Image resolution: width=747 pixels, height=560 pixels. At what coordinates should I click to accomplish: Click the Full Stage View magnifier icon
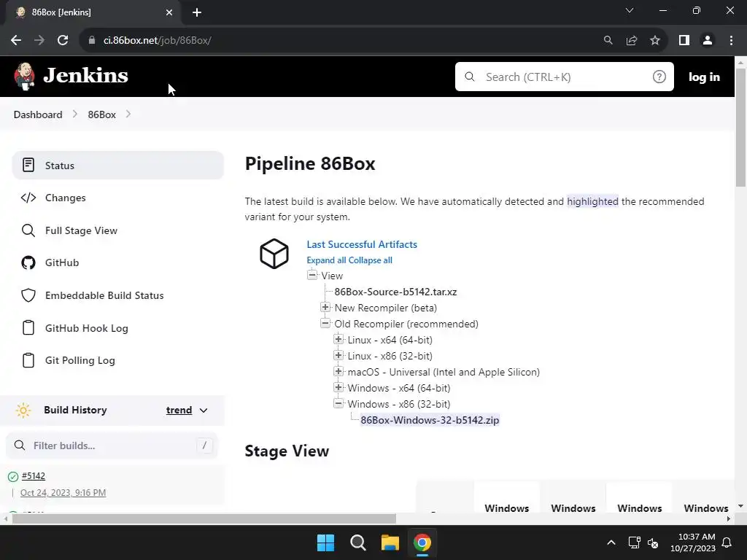[x=28, y=230]
